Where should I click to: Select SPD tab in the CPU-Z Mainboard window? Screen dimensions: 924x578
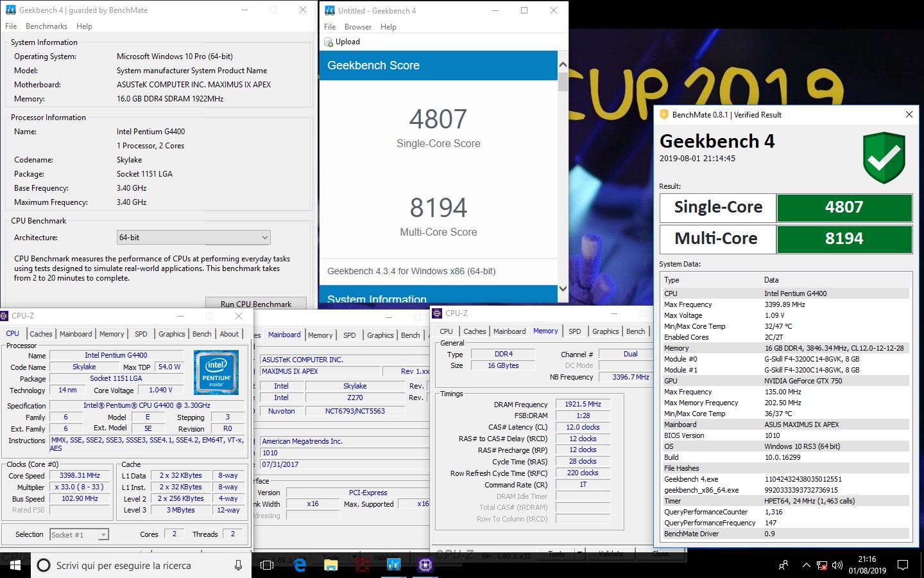tap(349, 335)
